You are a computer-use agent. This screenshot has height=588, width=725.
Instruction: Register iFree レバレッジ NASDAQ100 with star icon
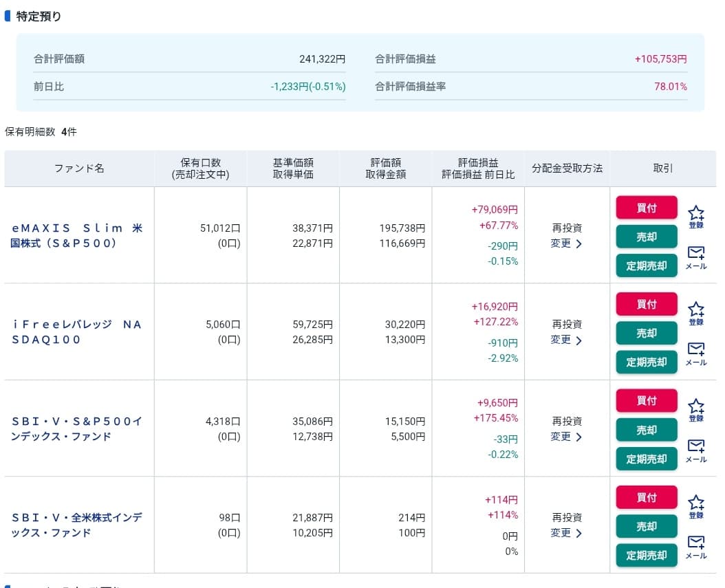(696, 313)
